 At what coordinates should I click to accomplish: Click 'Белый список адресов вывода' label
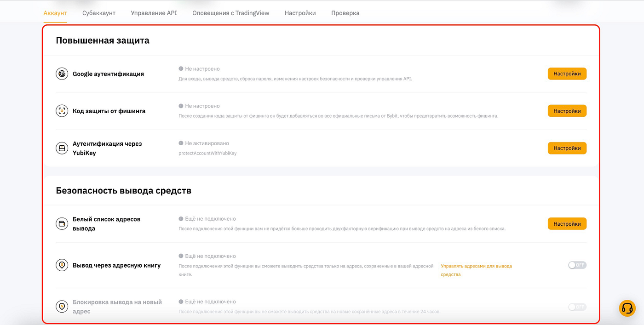click(x=106, y=224)
